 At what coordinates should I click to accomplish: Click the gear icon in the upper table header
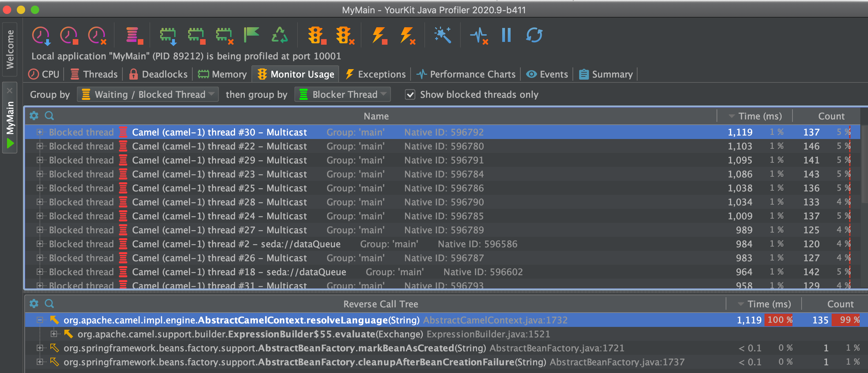coord(34,116)
